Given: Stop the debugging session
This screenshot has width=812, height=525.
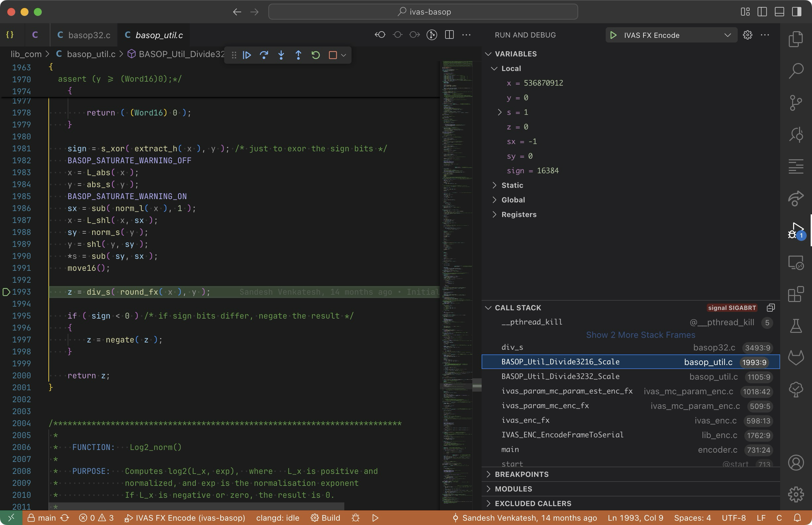Looking at the screenshot, I should (333, 55).
